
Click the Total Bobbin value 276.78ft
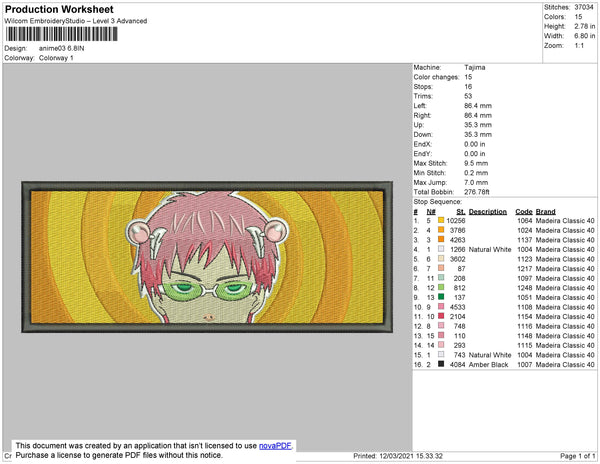point(477,192)
